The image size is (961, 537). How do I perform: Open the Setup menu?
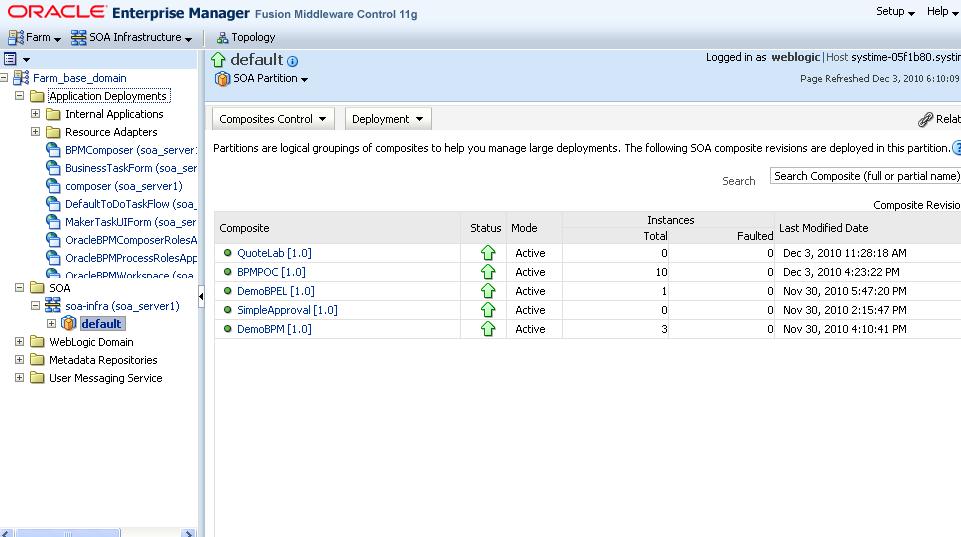pos(895,11)
